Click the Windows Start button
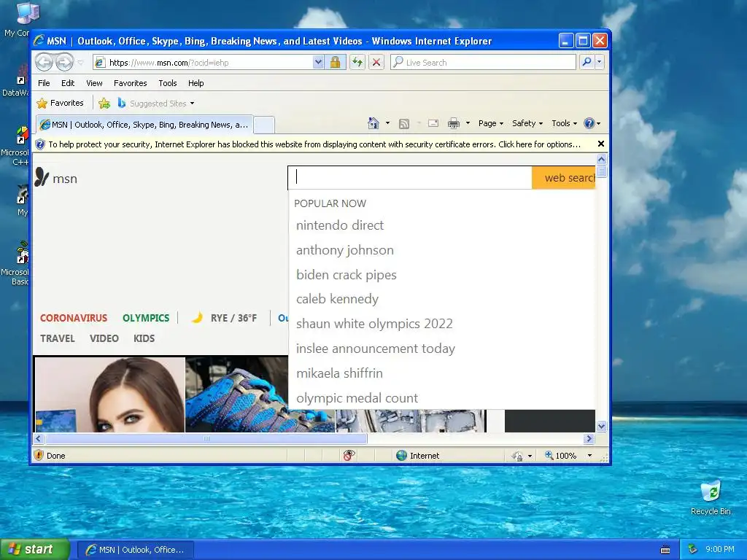The height and width of the screenshot is (560, 747). [34, 550]
